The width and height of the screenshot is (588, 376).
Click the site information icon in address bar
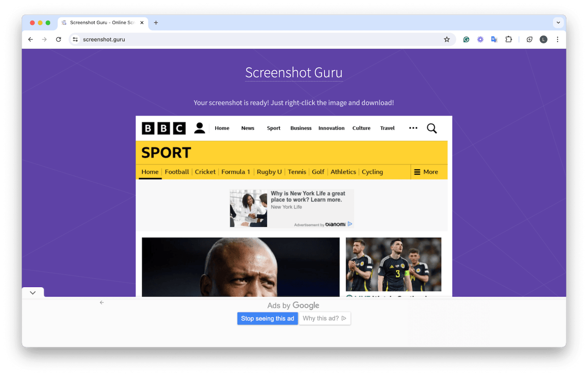click(75, 39)
